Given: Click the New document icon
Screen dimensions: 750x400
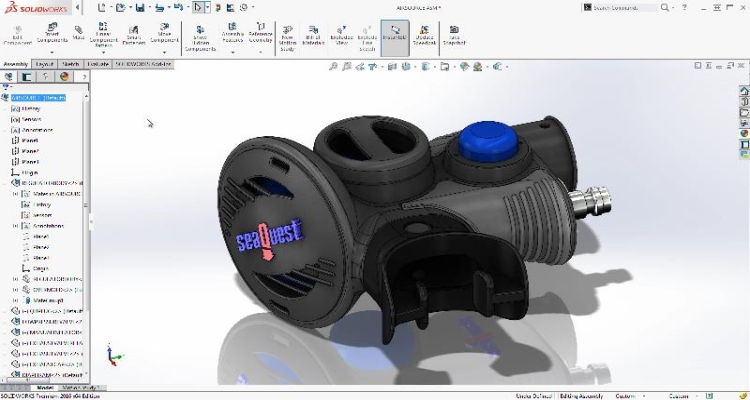Looking at the screenshot, I should [x=101, y=7].
